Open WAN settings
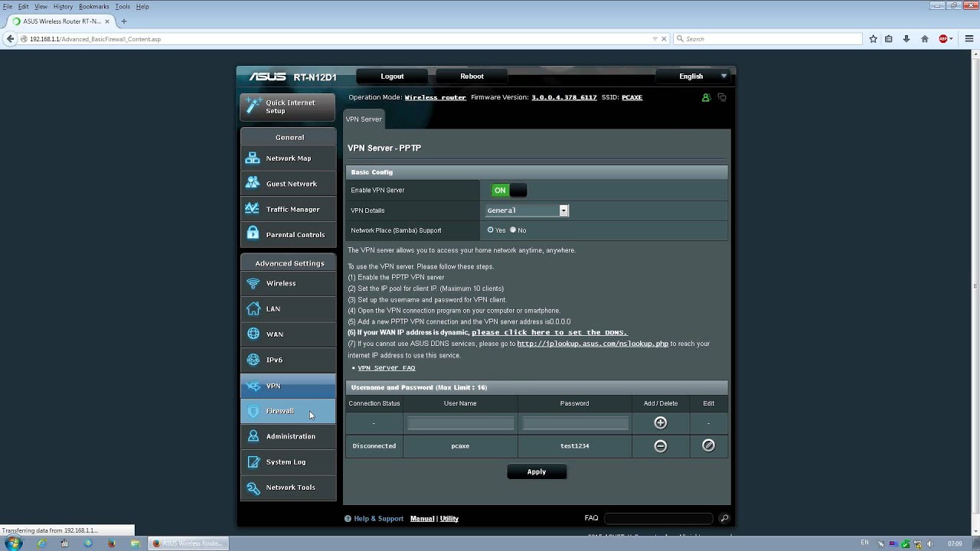Viewport: 980px width, 551px height. [x=288, y=334]
